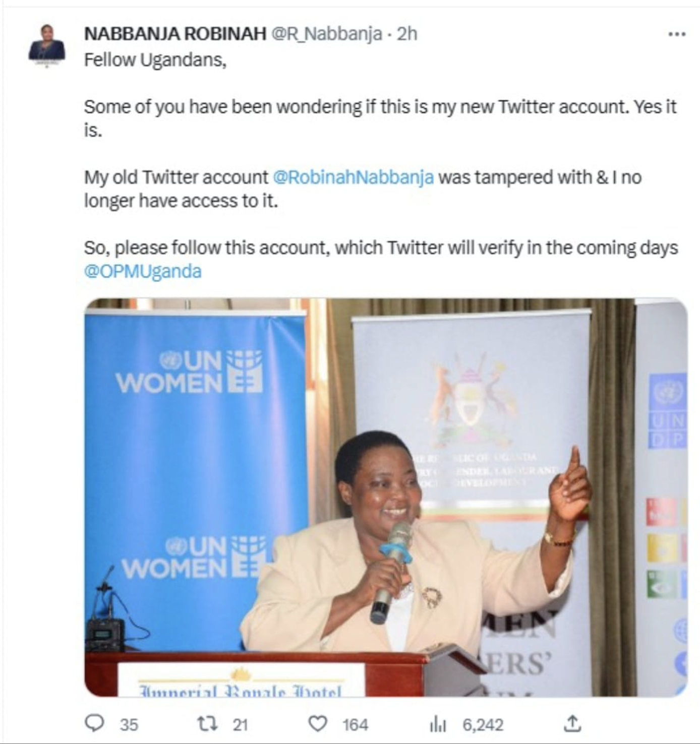700x744 pixels.
Task: Click the 164 likes count
Action: point(355,725)
